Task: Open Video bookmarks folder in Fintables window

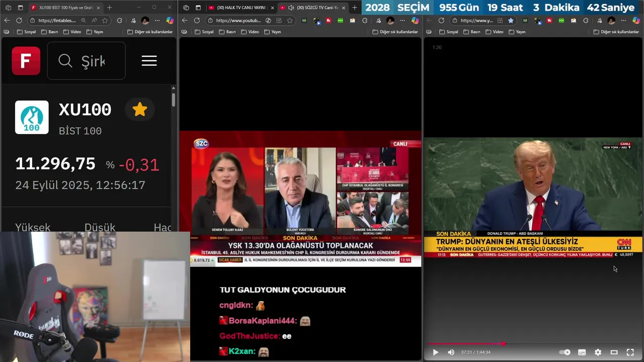Action: pos(72,32)
